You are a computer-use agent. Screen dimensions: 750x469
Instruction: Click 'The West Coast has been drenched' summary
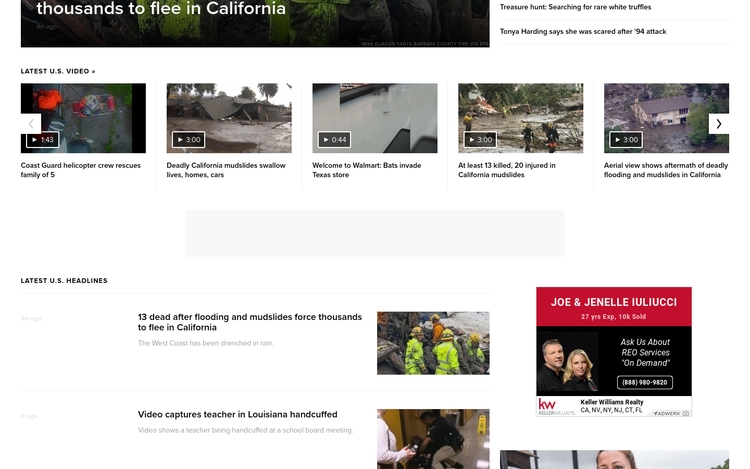pos(206,343)
